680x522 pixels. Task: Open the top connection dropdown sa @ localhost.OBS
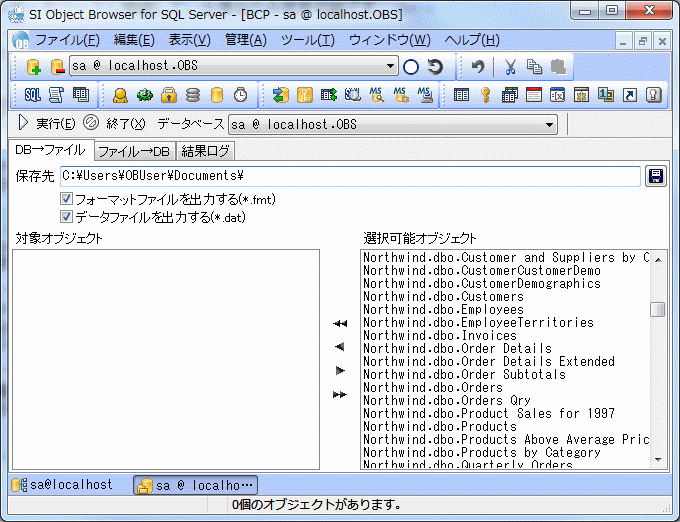391,67
